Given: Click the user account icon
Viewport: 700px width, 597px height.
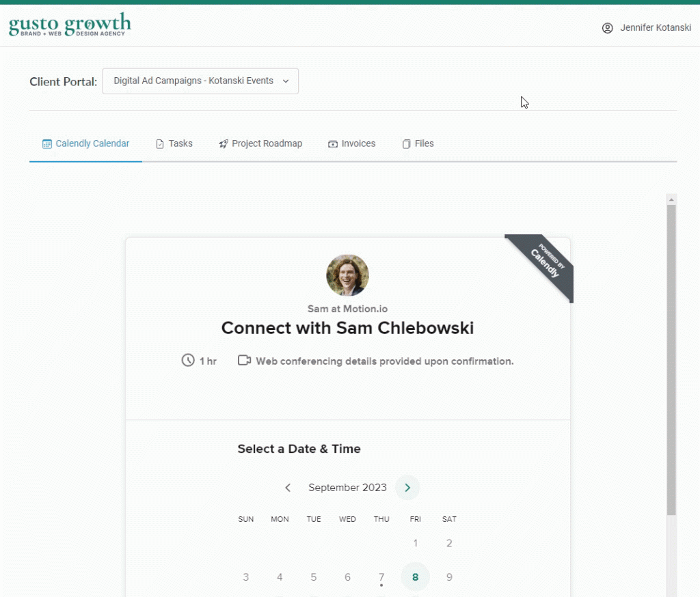Looking at the screenshot, I should point(608,28).
